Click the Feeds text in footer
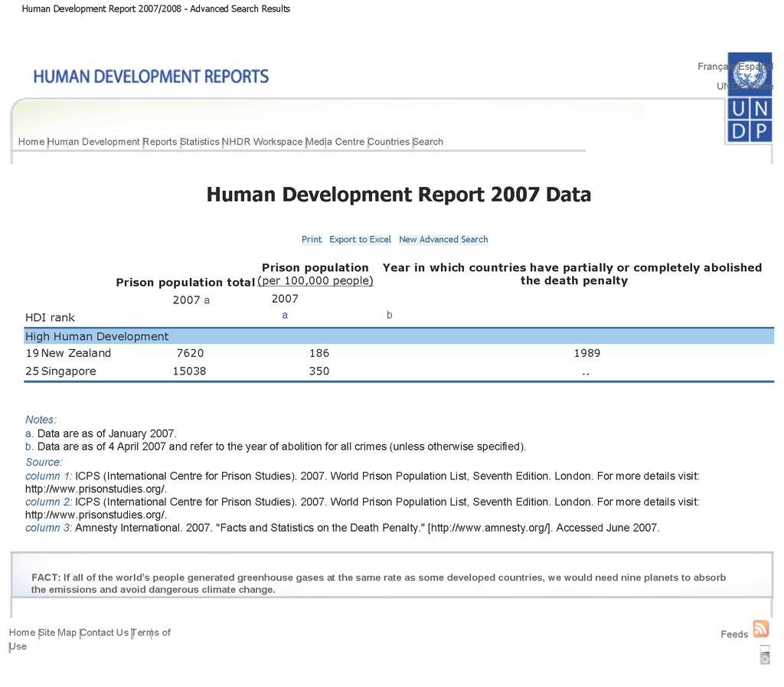Viewport: 784px width, 687px height. [x=734, y=634]
